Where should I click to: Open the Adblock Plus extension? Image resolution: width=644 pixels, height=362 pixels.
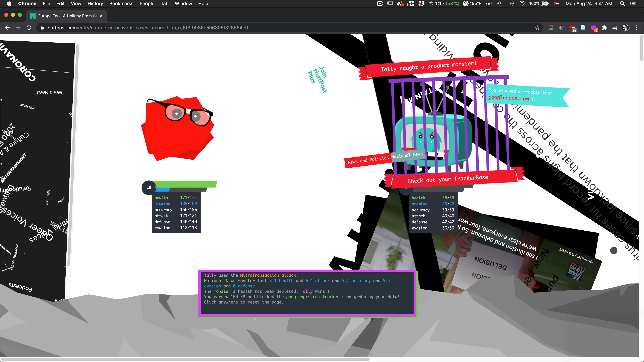573,28
